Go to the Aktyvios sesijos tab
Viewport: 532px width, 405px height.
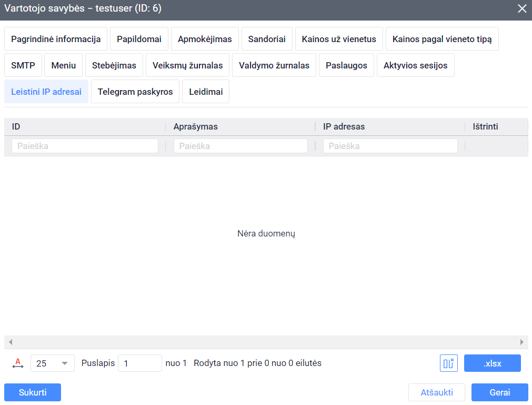415,65
